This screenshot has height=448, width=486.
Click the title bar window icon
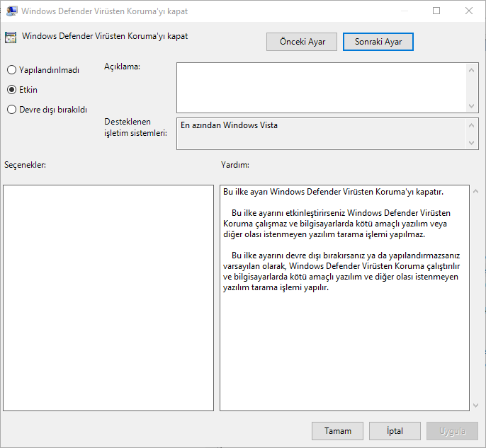11,11
